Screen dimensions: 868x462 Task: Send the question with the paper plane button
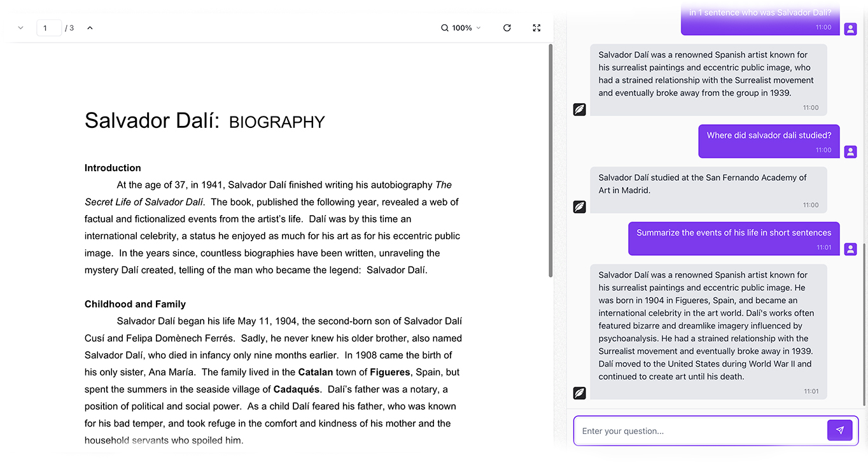click(839, 430)
